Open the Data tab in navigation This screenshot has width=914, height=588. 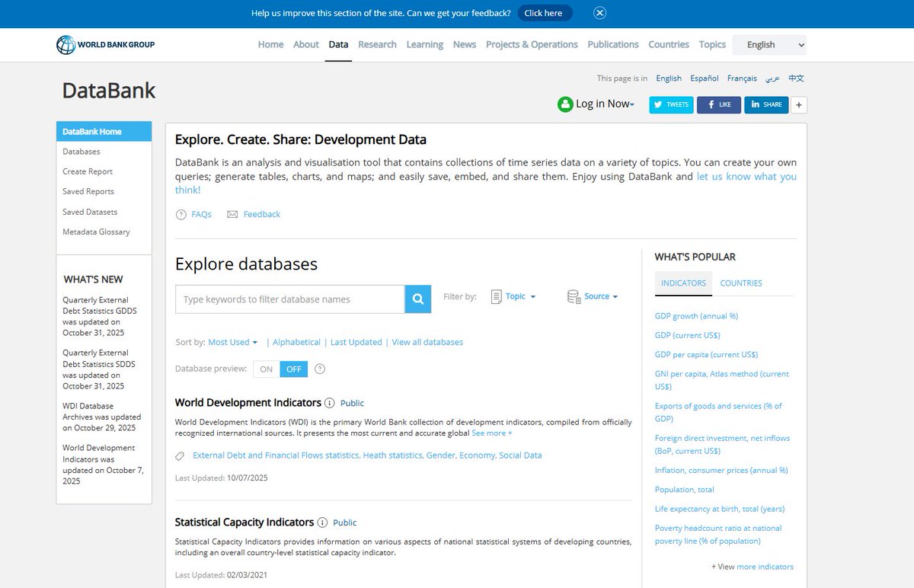[x=338, y=45]
